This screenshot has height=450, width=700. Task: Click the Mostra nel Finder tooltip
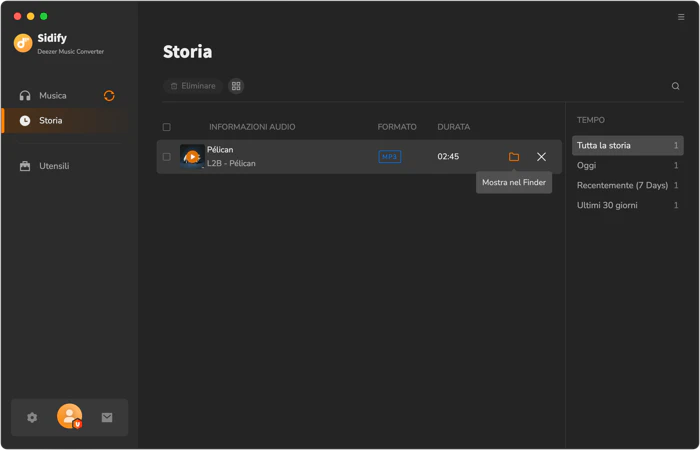[514, 182]
